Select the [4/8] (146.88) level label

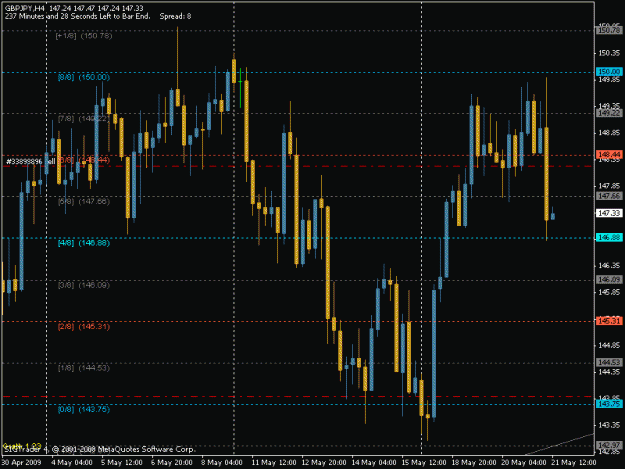coord(84,243)
